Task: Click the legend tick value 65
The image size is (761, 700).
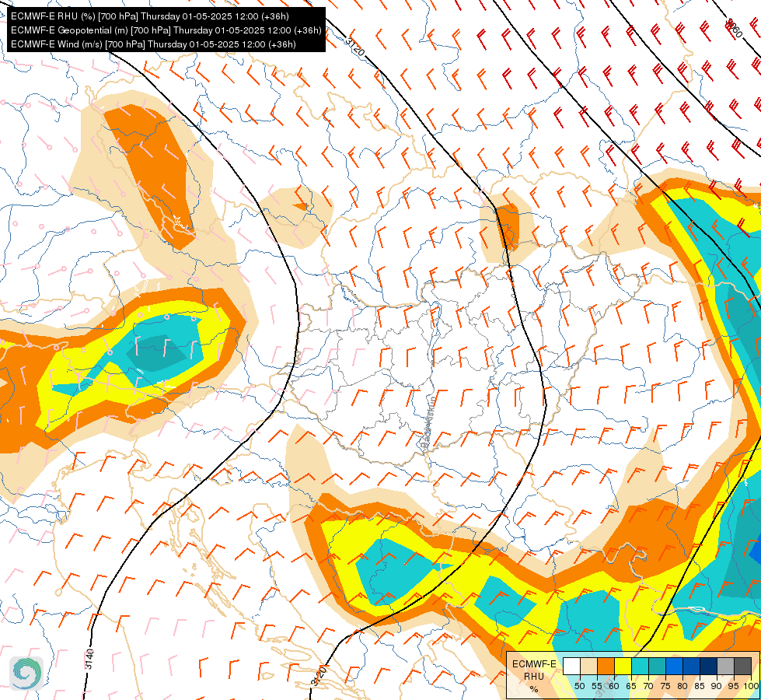Action: coord(631,686)
